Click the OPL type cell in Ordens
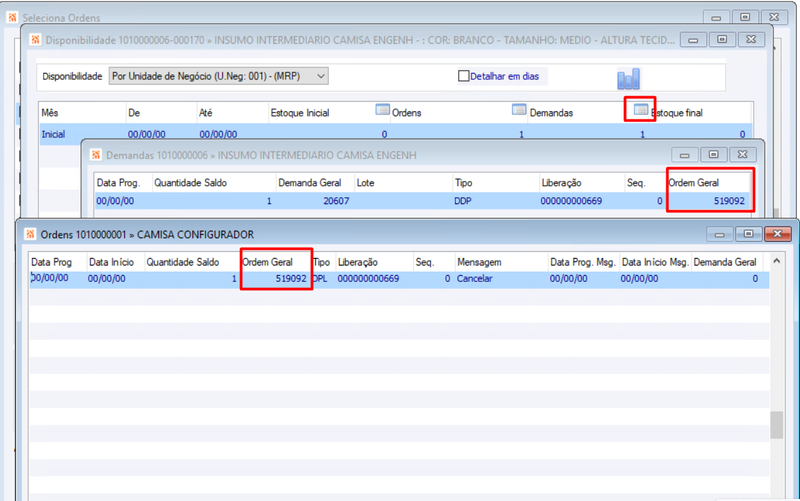The height and width of the screenshot is (501, 800). [320, 279]
